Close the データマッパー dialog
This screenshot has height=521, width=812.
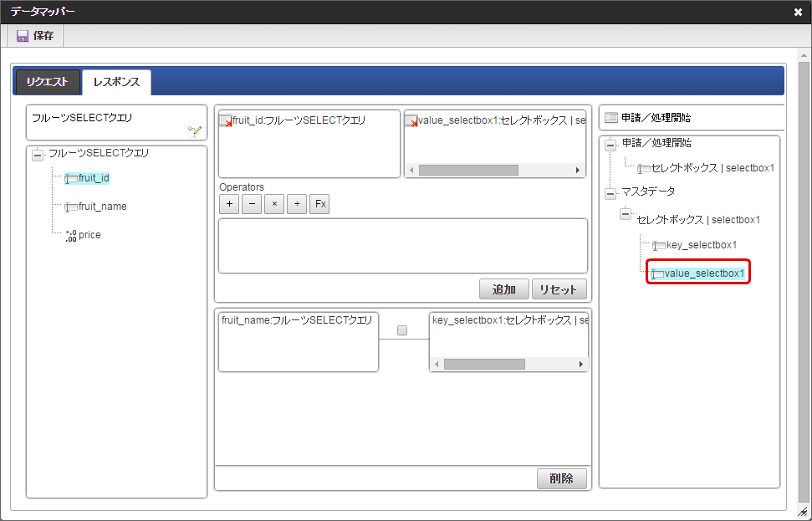pyautogui.click(x=798, y=12)
